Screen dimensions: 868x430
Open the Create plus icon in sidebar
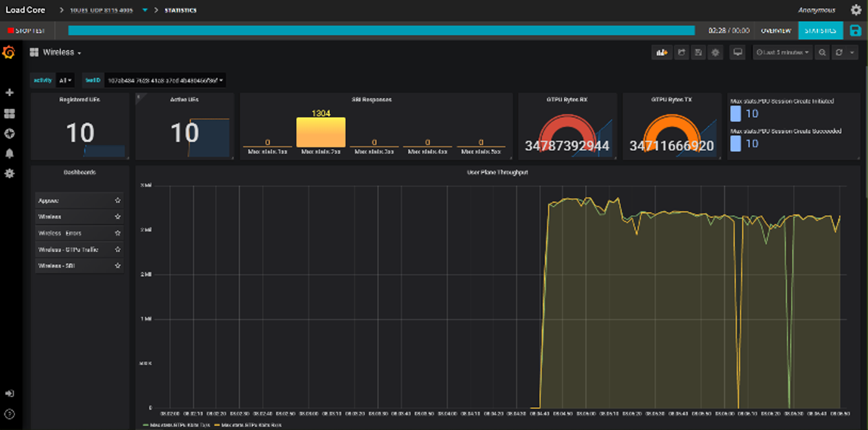(x=10, y=92)
